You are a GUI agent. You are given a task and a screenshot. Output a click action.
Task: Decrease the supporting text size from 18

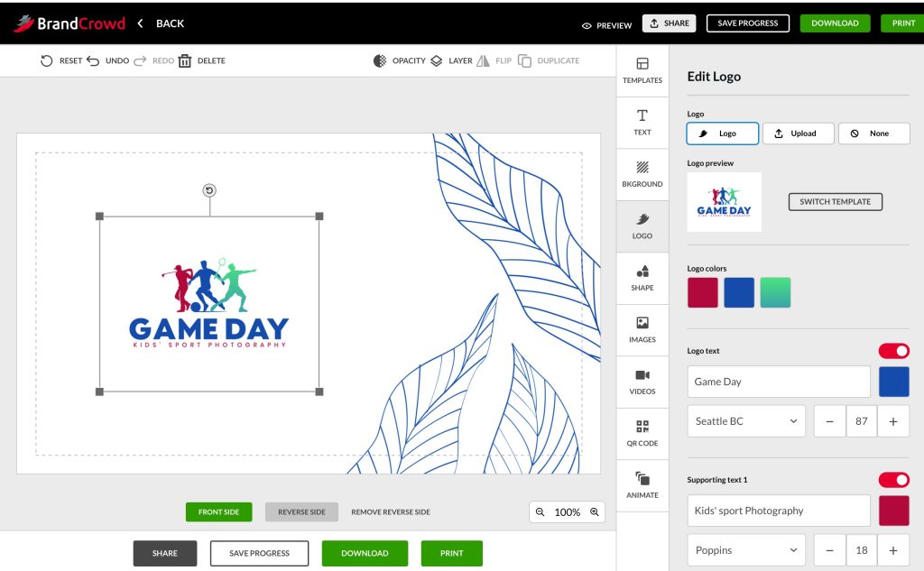coord(830,550)
